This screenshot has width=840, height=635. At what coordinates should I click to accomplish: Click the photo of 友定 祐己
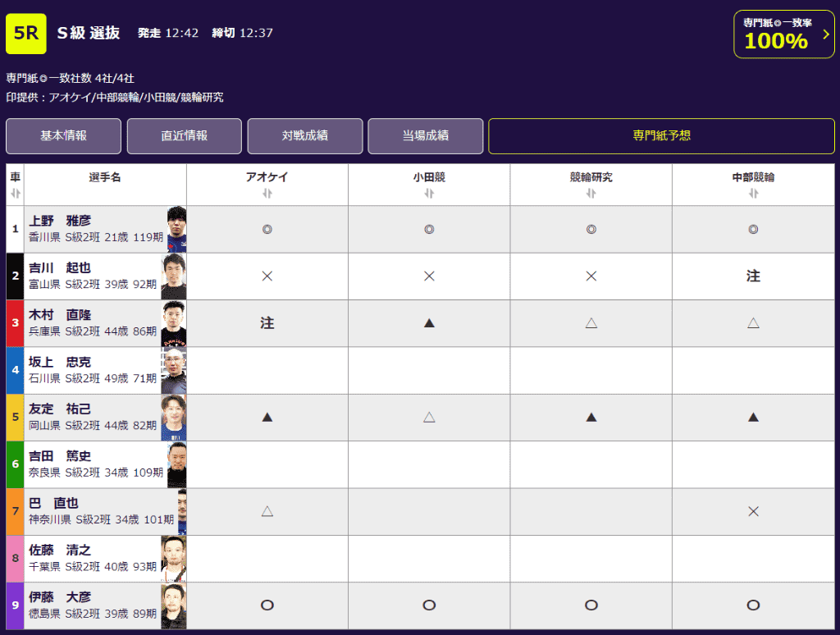pyautogui.click(x=174, y=418)
